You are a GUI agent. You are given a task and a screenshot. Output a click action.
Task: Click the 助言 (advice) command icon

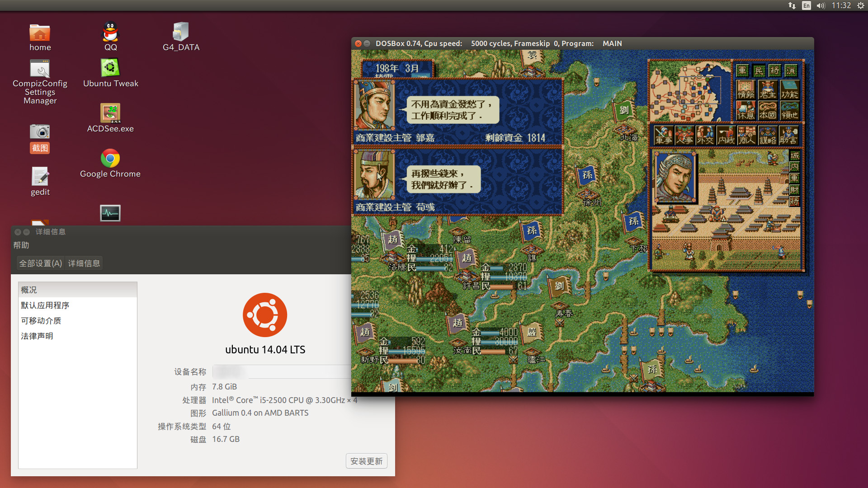click(788, 135)
